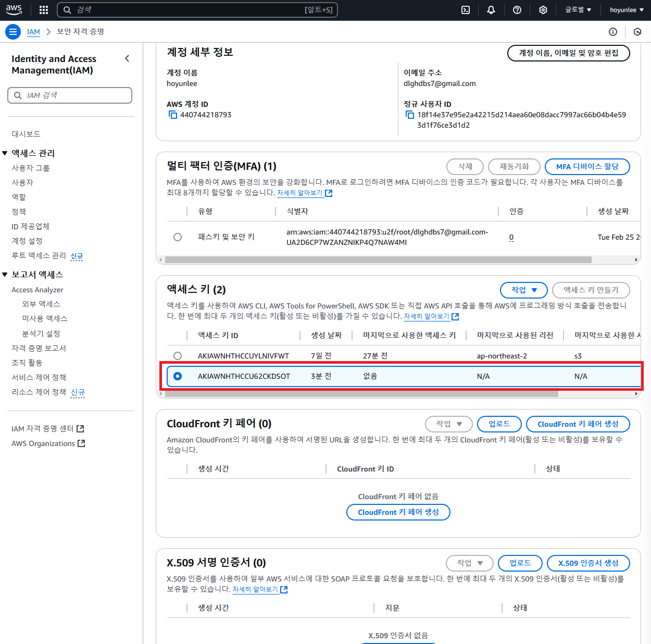Collapse the 액세스 관리 section
The image size is (651, 644).
click(x=5, y=153)
